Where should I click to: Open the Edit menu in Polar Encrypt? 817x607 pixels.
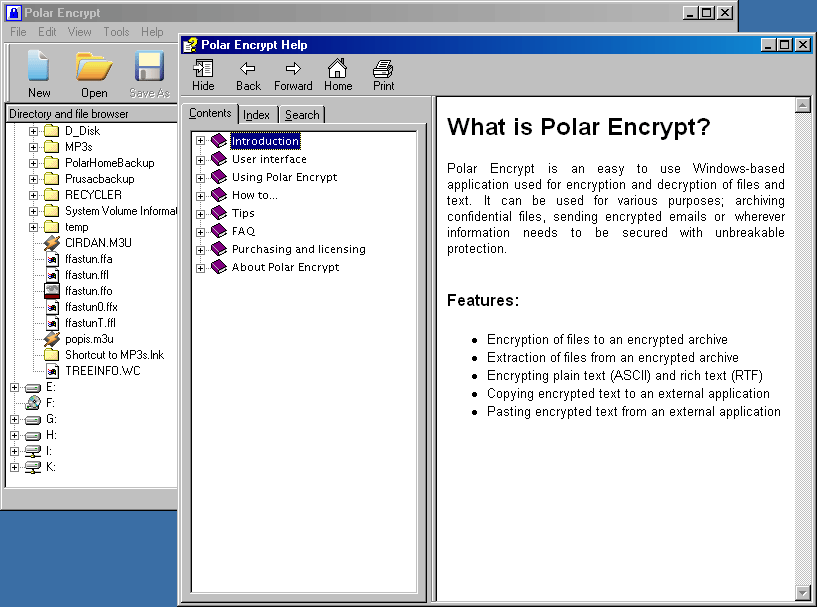coord(47,32)
